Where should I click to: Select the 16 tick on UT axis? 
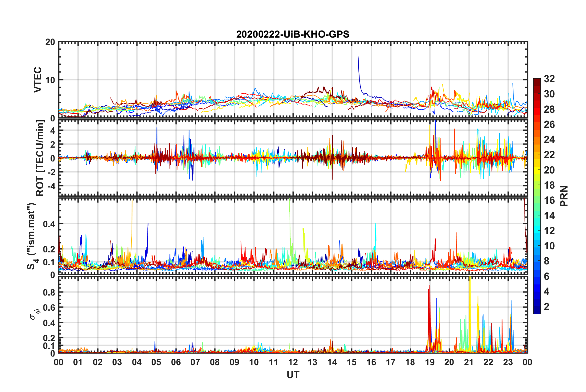371,362
